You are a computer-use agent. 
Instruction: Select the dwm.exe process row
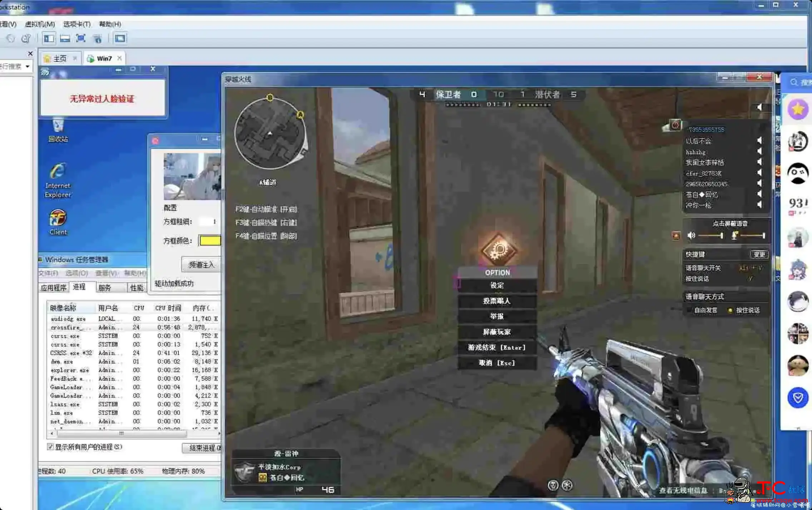(134, 362)
